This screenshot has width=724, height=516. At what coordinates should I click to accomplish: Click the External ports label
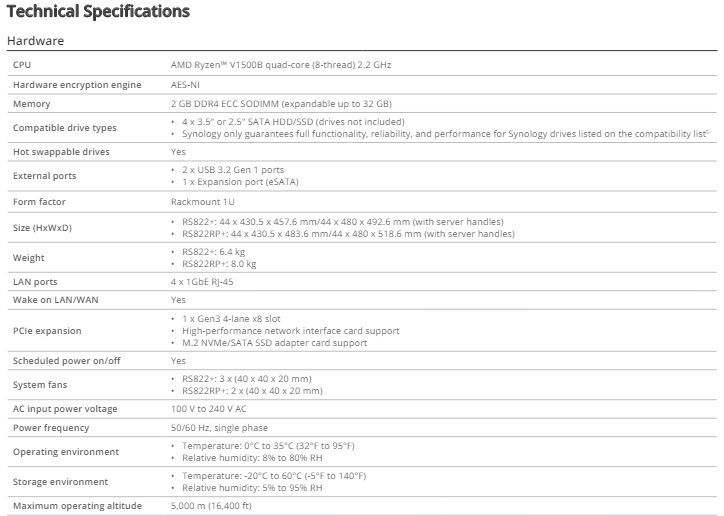(x=44, y=175)
